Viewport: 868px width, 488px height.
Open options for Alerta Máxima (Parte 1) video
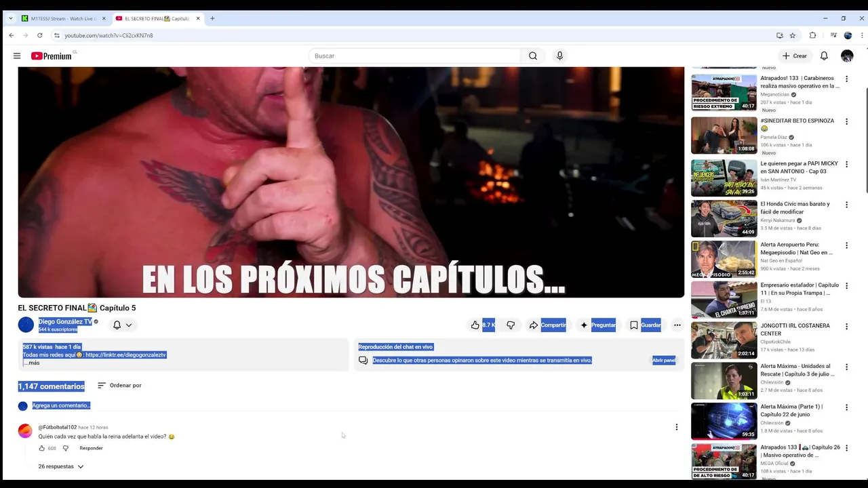(x=846, y=407)
